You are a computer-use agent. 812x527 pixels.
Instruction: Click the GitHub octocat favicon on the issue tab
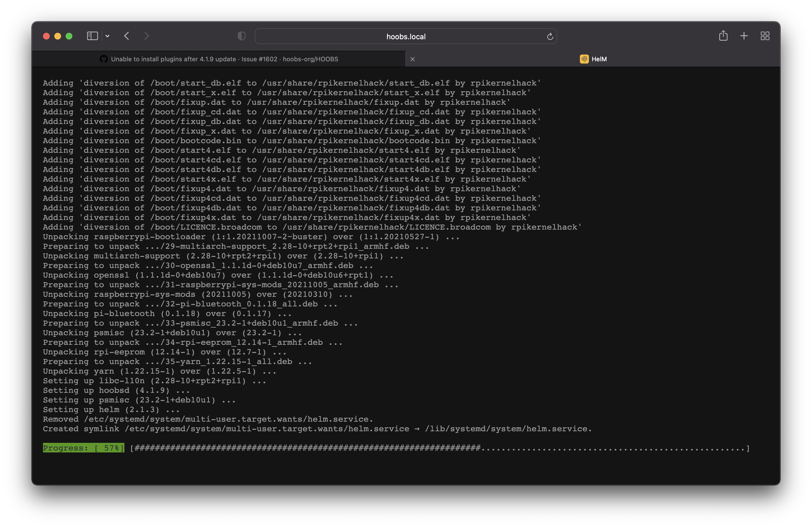point(103,59)
